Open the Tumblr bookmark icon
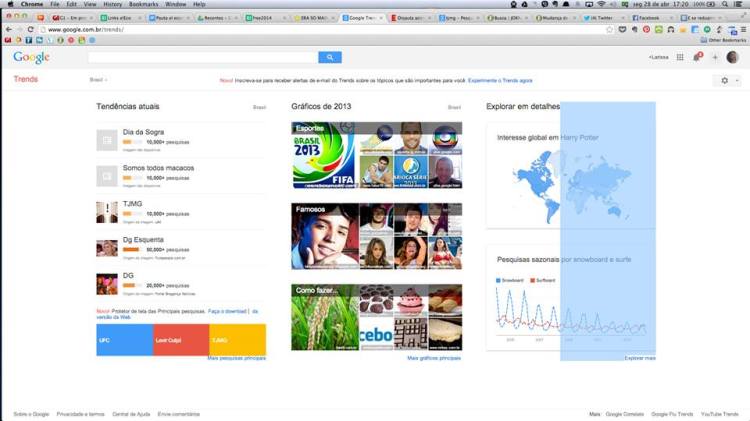 (x=29, y=40)
